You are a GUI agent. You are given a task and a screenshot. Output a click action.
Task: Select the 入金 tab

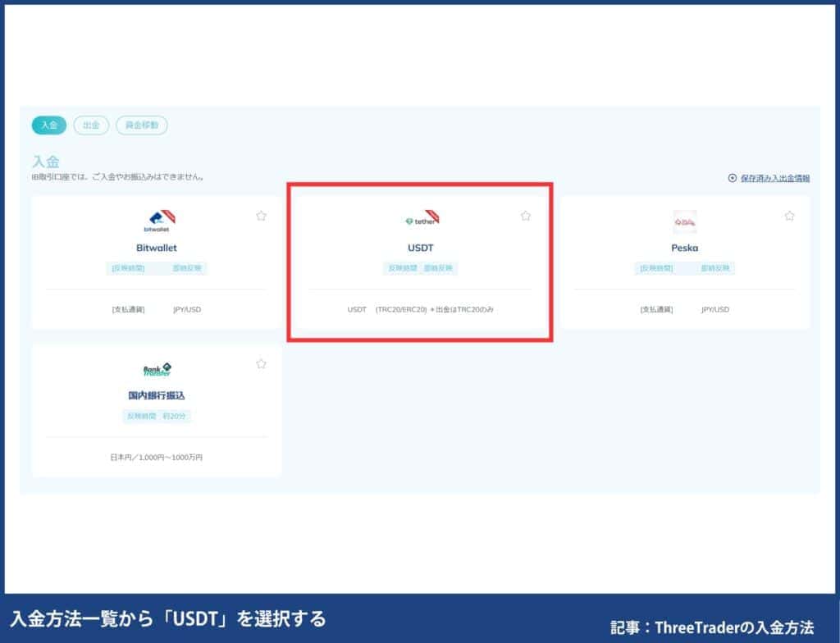[x=48, y=125]
